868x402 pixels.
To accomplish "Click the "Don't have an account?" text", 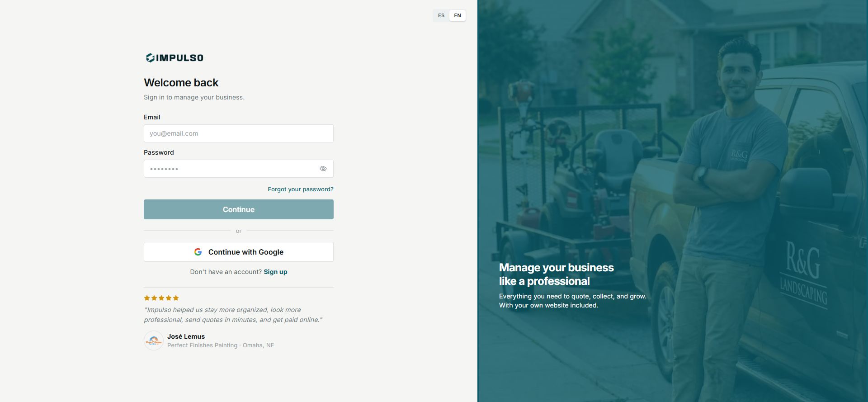I will pos(226,272).
